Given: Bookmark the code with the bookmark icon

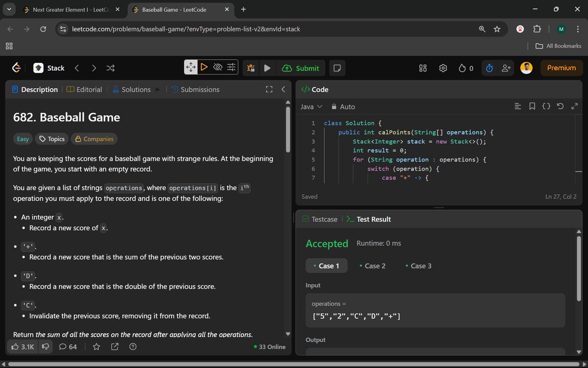Looking at the screenshot, I should click(x=532, y=106).
